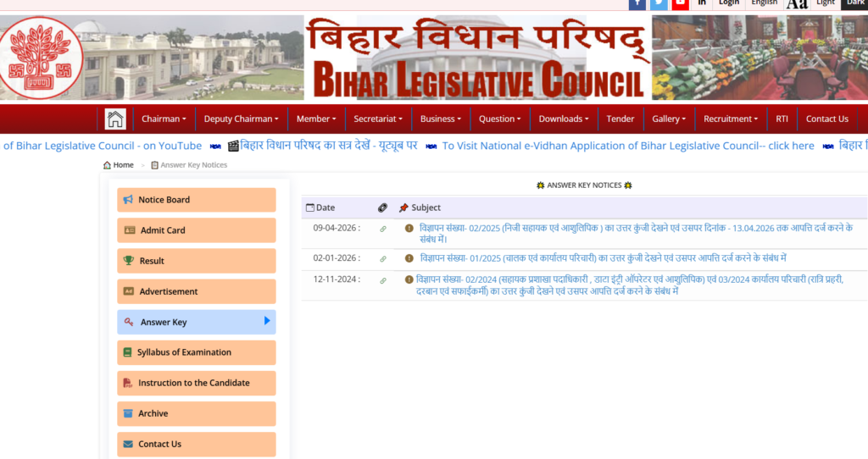The height and width of the screenshot is (459, 868).
Task: Open the RTI menu item
Action: (782, 119)
